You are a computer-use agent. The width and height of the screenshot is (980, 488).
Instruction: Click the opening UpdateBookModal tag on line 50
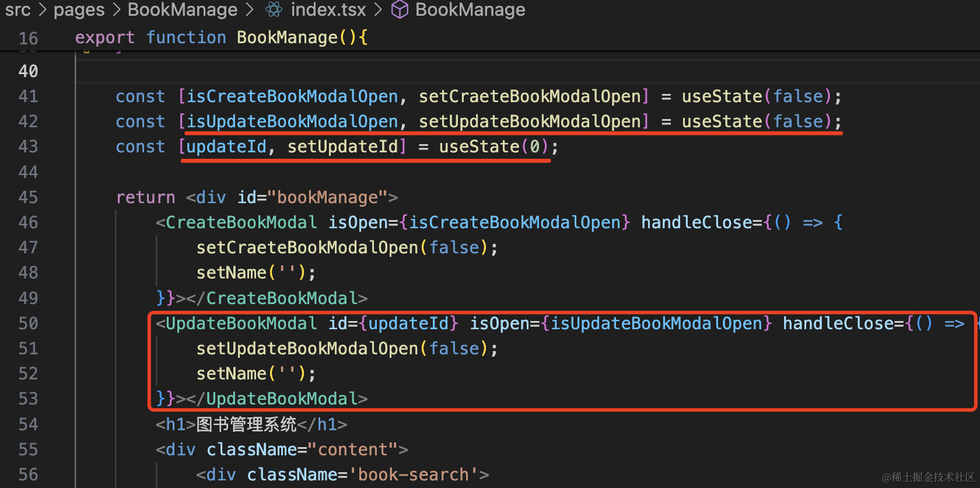[x=241, y=323]
